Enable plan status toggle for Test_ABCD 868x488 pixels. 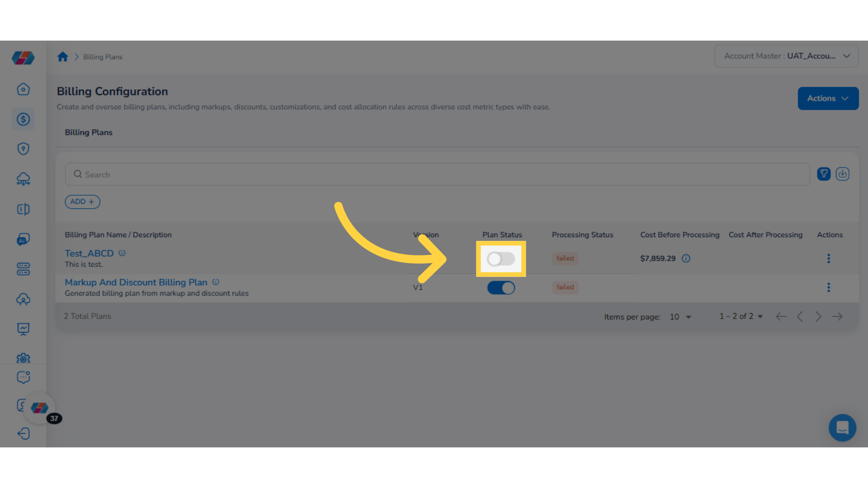501,259
